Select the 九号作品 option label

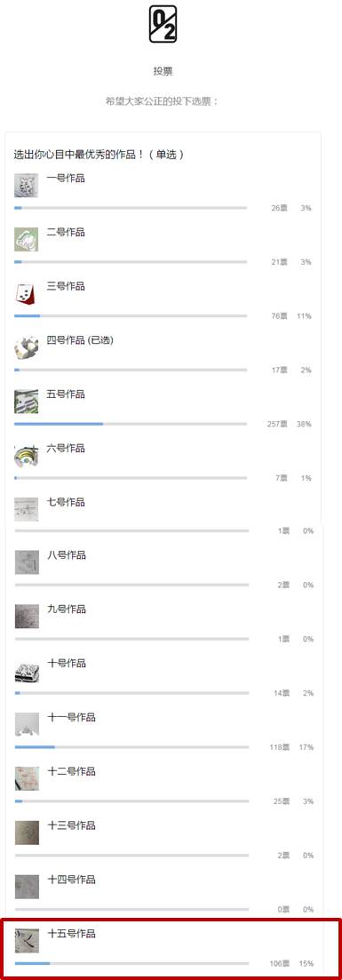point(67,609)
